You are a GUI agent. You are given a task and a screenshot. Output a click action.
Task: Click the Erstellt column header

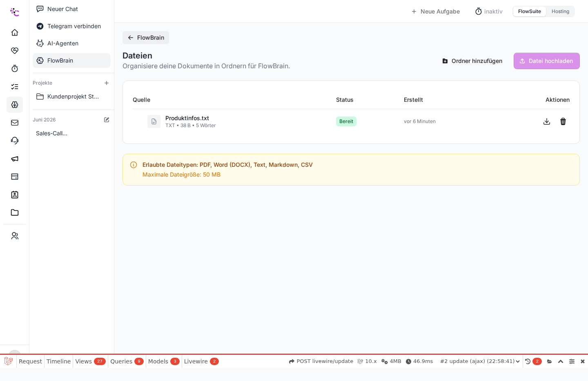(x=413, y=100)
